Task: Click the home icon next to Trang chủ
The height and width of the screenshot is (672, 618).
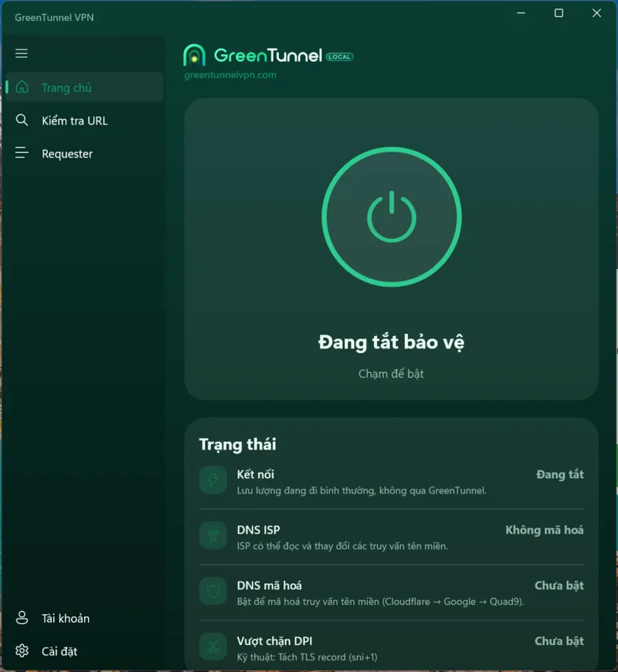Action: [22, 87]
